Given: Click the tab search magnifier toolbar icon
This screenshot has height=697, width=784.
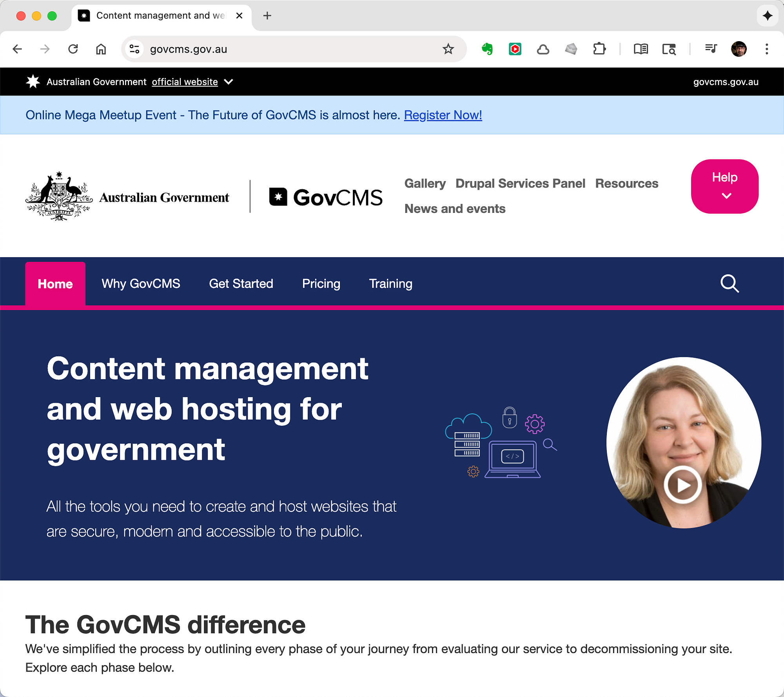Looking at the screenshot, I should coord(669,49).
